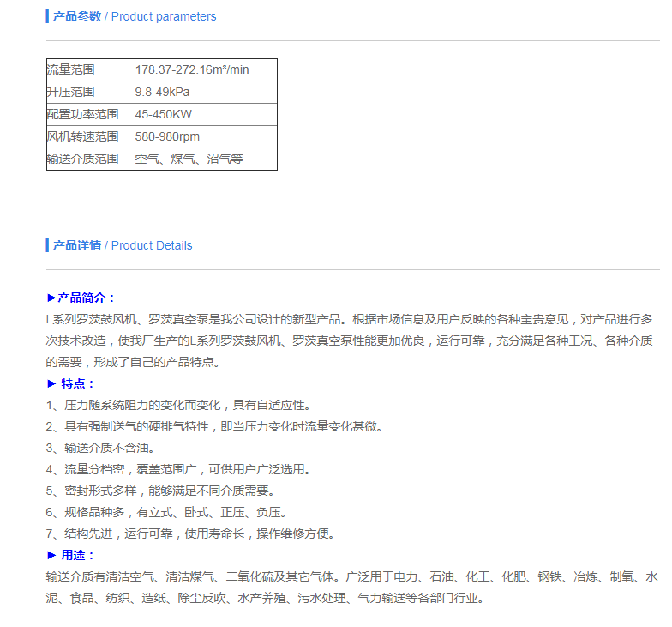The width and height of the screenshot is (672, 627).
Task: Click the '风机转速范围' table cell
Action: (x=91, y=137)
